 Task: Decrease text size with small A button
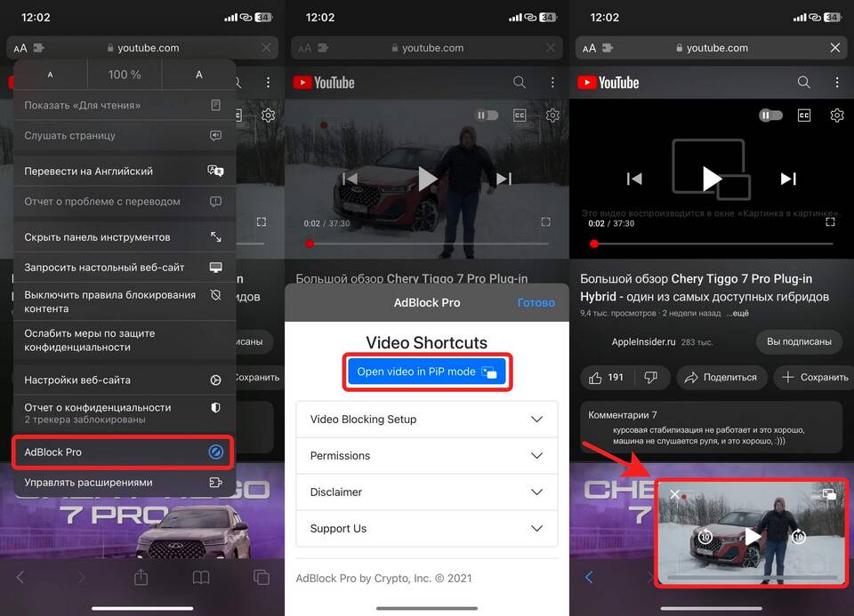[50, 75]
